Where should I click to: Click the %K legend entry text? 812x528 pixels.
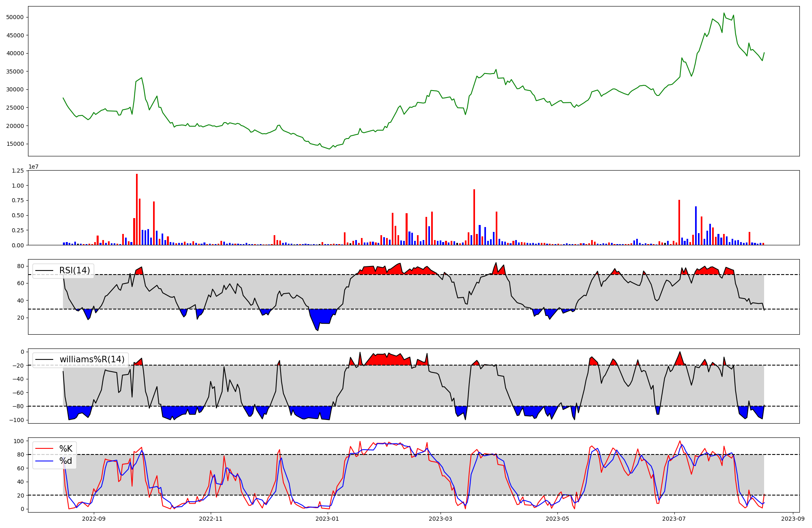(x=66, y=448)
